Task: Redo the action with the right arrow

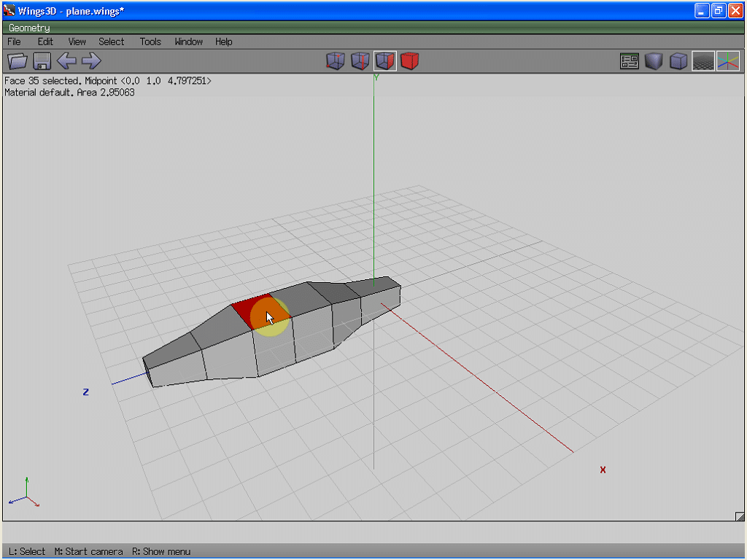Action: pyautogui.click(x=91, y=61)
